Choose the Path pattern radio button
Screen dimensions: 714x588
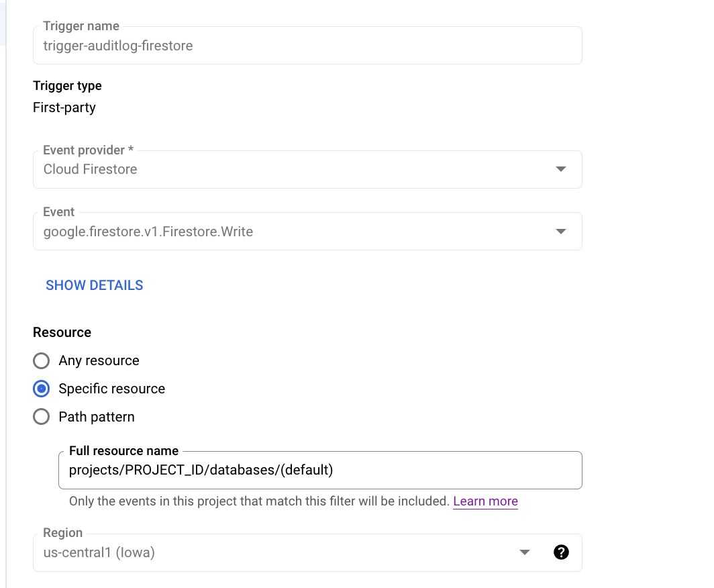(x=42, y=418)
